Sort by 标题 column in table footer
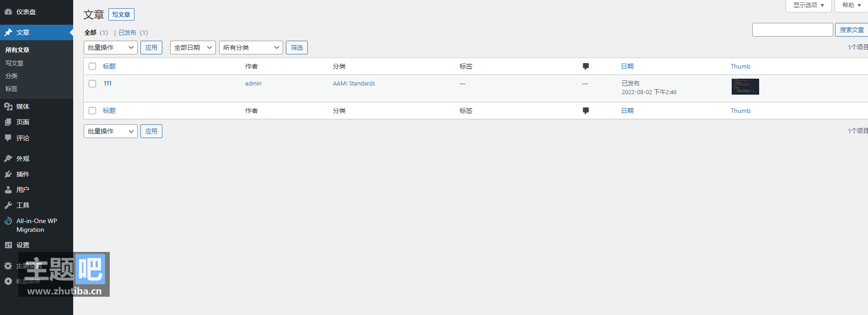Viewport: 868px width, 315px height. (x=109, y=111)
